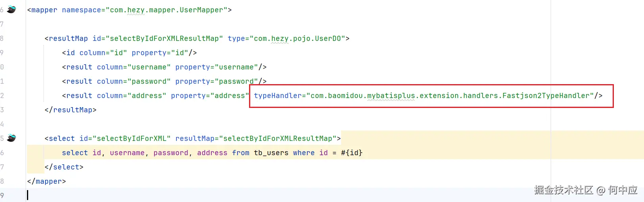Click the type attribute in the resultMap tag

pyautogui.click(x=236, y=38)
